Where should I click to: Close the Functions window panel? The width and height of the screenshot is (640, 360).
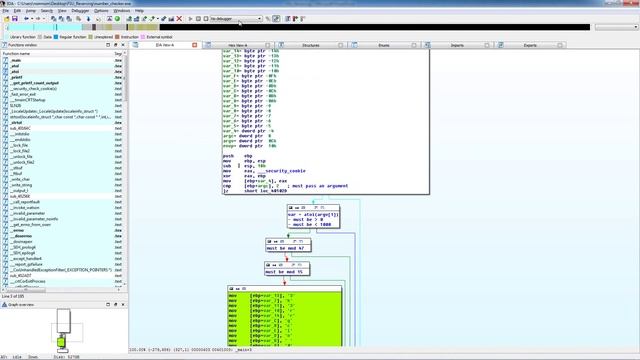click(x=123, y=45)
